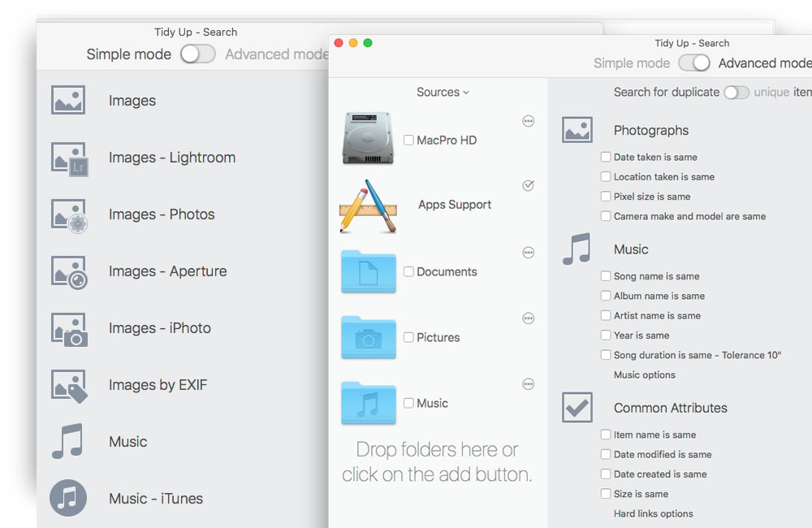Enable Date created is same
Image resolution: width=812 pixels, height=528 pixels.
point(606,474)
